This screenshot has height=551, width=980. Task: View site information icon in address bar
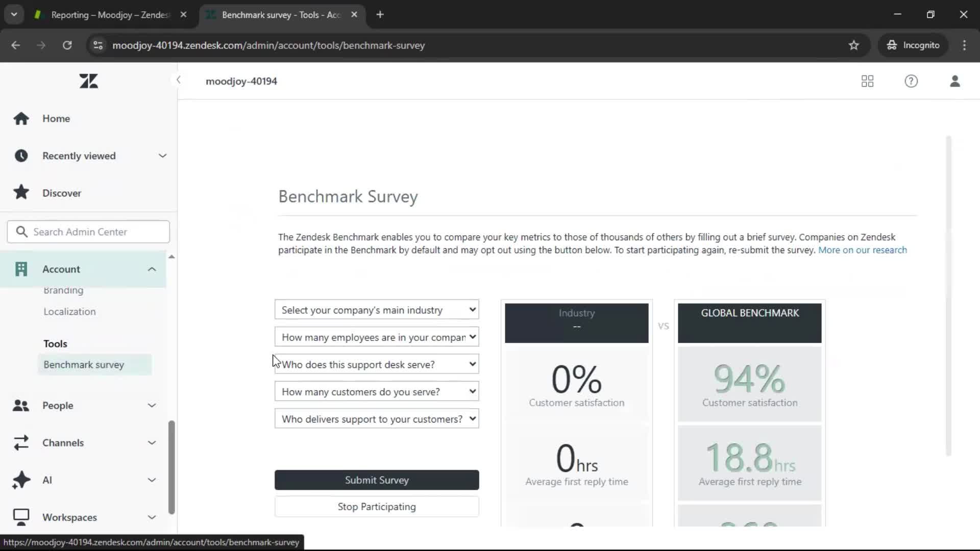pos(97,45)
